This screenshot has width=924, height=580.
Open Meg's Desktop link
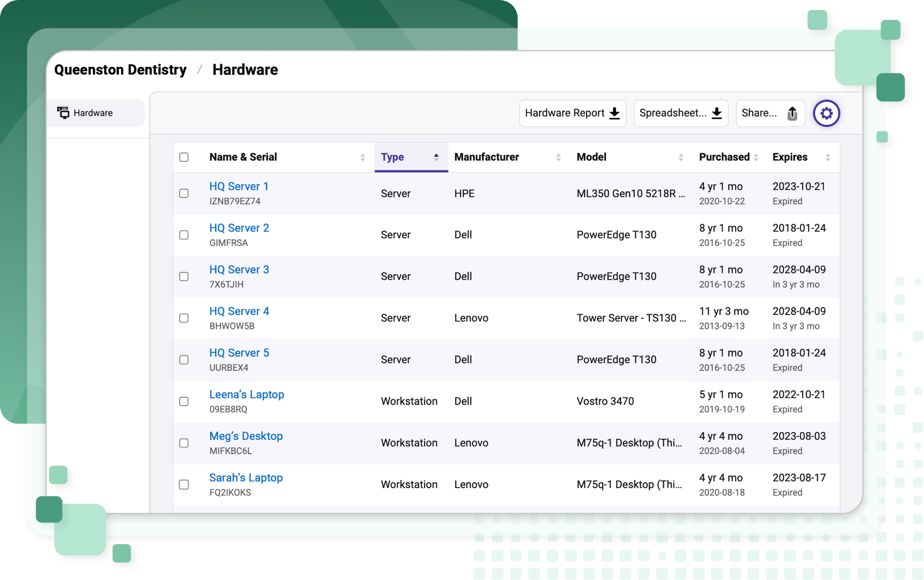coord(246,436)
